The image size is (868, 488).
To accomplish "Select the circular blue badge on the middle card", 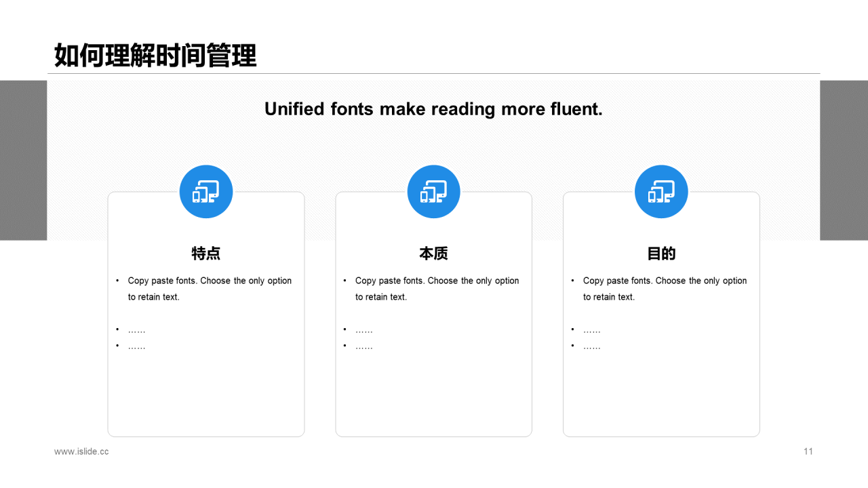I will 433,192.
